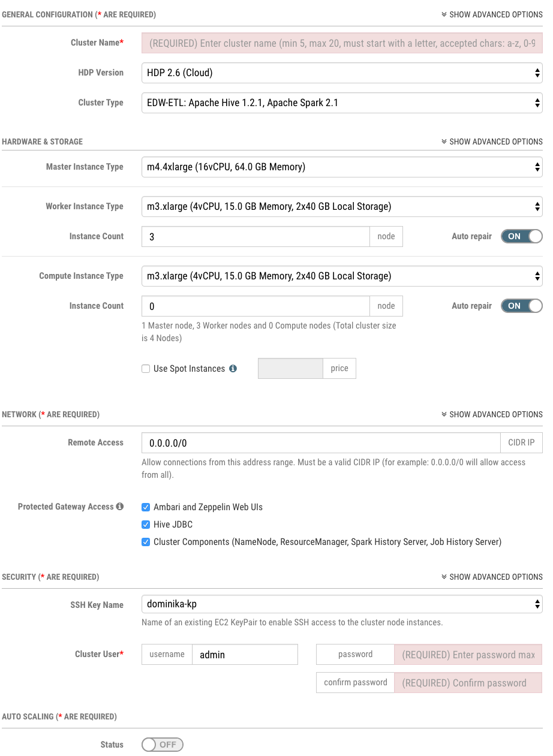
Task: Disable Auto repair for Worker instances
Action: (x=521, y=236)
